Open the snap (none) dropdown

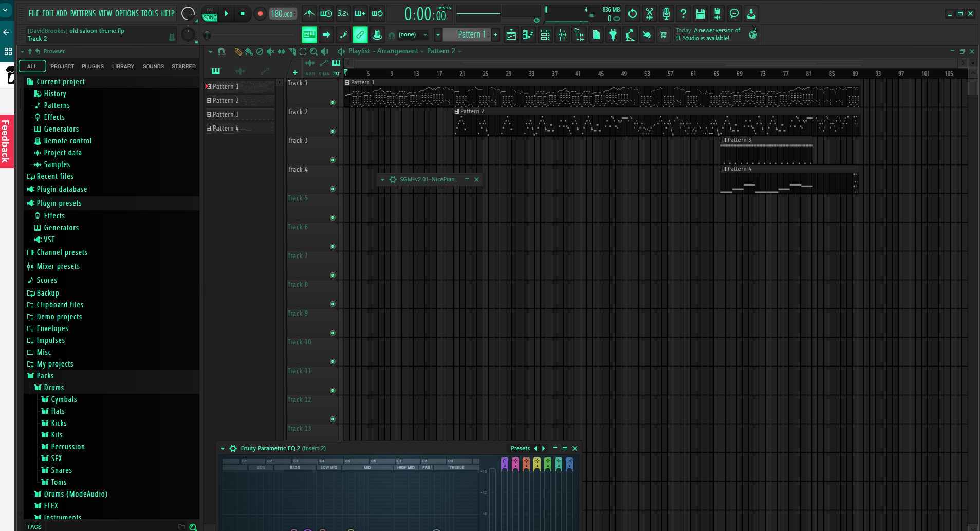412,34
